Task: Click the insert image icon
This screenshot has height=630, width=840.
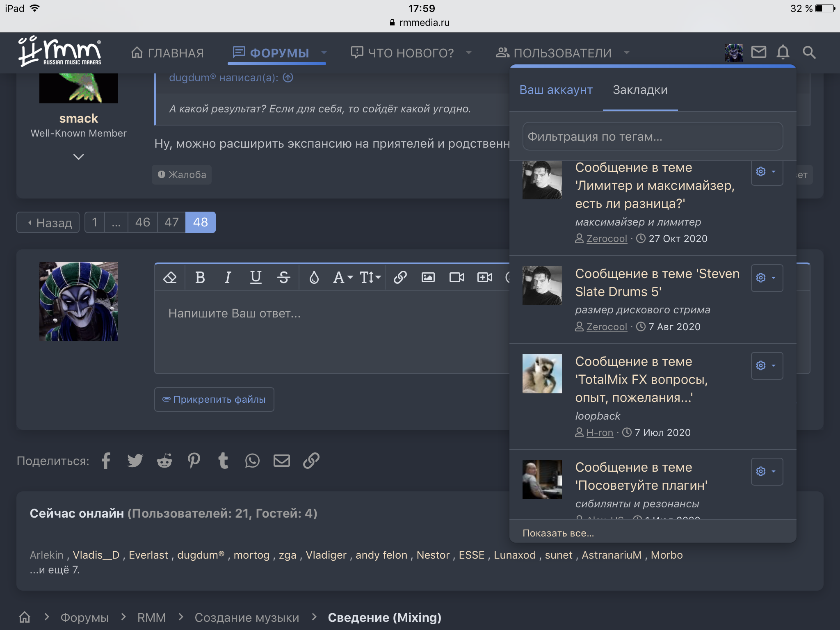Action: coord(428,278)
